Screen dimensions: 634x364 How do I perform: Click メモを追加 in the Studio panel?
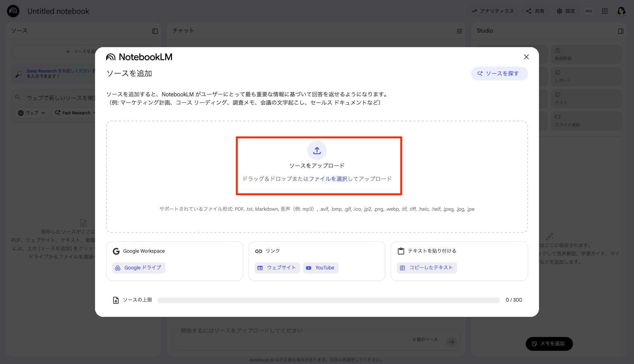point(549,344)
